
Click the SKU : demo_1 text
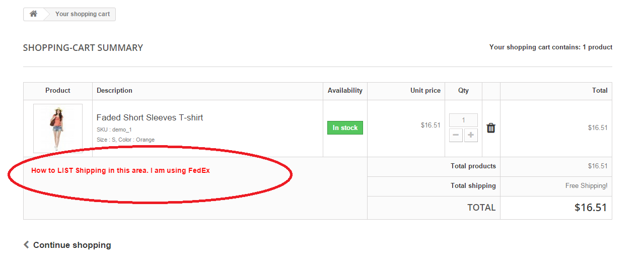tap(114, 129)
